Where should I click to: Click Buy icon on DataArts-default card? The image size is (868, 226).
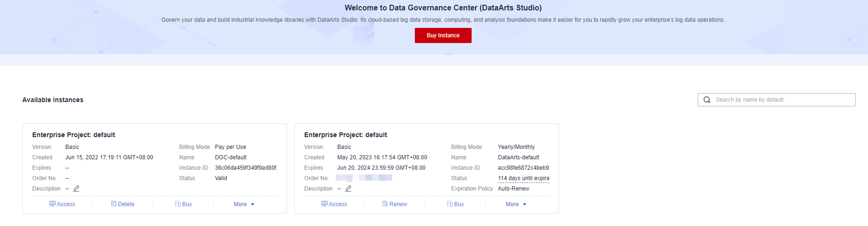point(449,204)
